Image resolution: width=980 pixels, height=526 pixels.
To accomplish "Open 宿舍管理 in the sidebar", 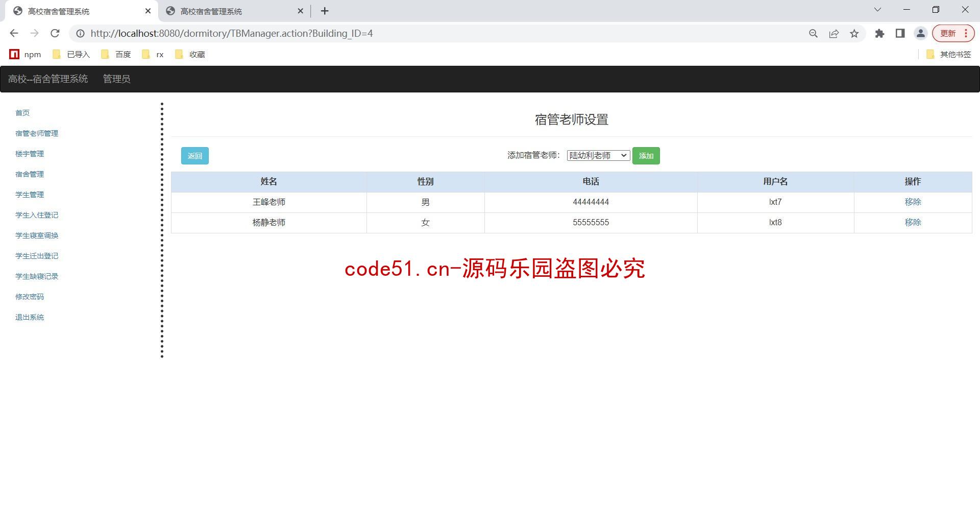I will tap(30, 174).
